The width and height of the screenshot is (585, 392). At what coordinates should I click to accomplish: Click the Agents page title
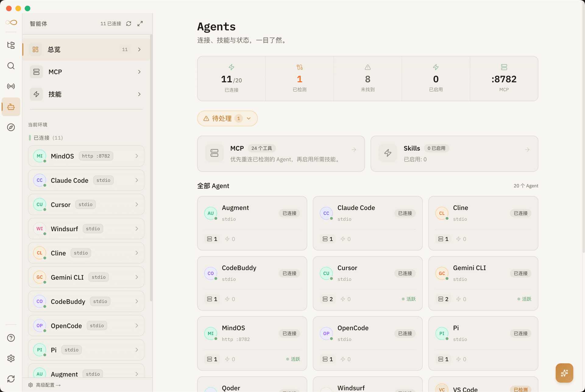point(216,26)
